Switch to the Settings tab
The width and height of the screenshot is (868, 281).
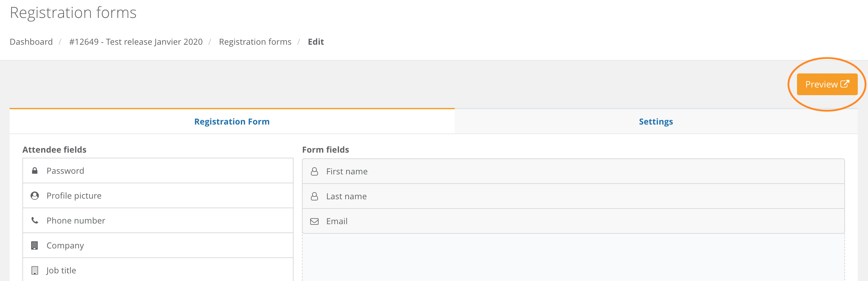click(656, 121)
